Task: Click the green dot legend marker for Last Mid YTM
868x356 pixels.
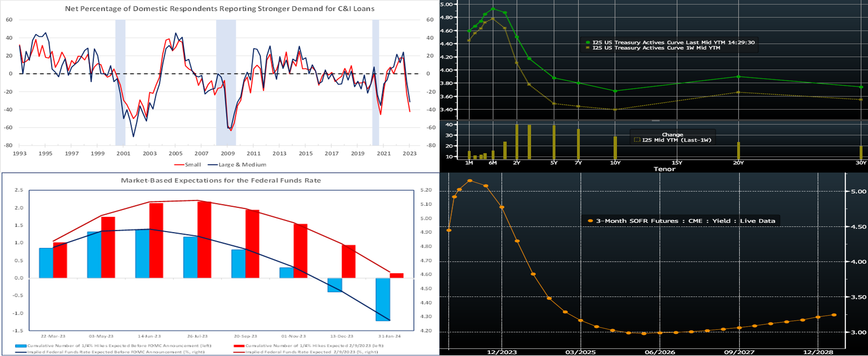Action: tap(588, 43)
